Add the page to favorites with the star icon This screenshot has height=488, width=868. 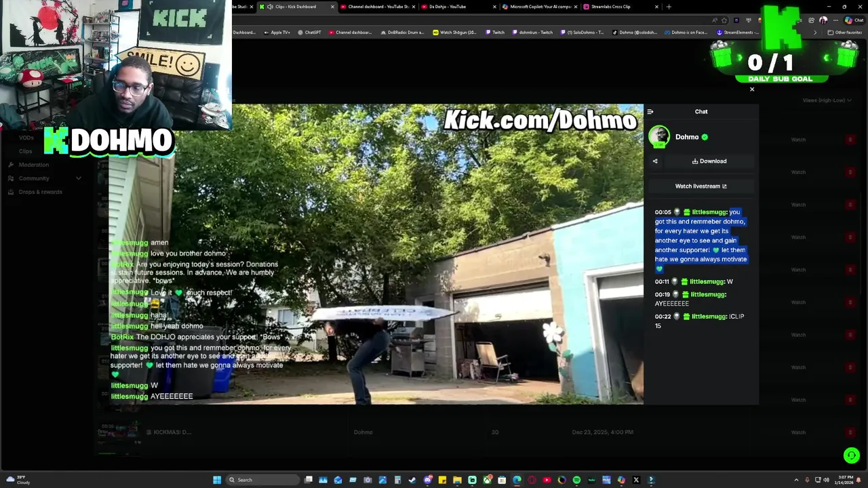[x=724, y=20]
